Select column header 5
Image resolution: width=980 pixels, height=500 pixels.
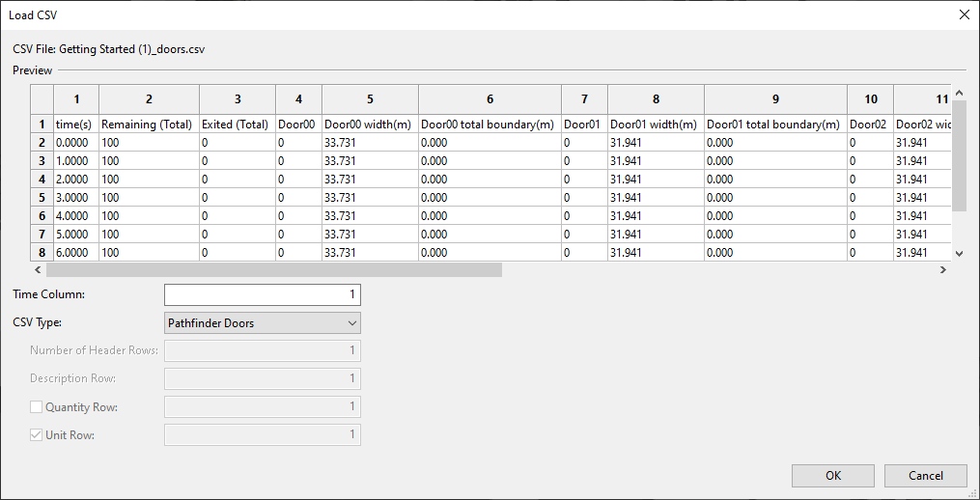370,99
